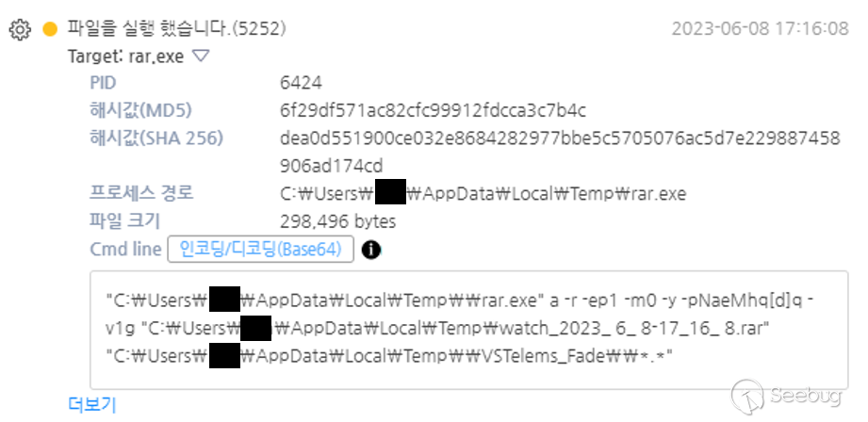Open the 더보기 link
868x422 pixels.
(92, 405)
